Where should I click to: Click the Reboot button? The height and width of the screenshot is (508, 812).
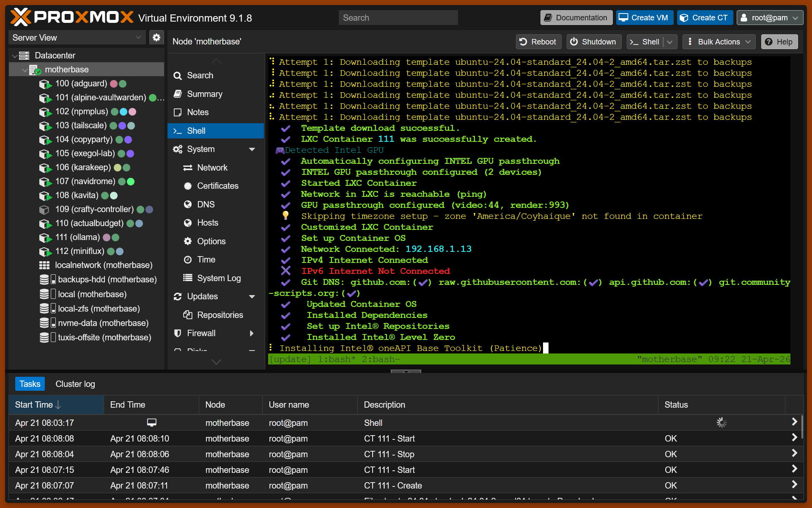538,41
